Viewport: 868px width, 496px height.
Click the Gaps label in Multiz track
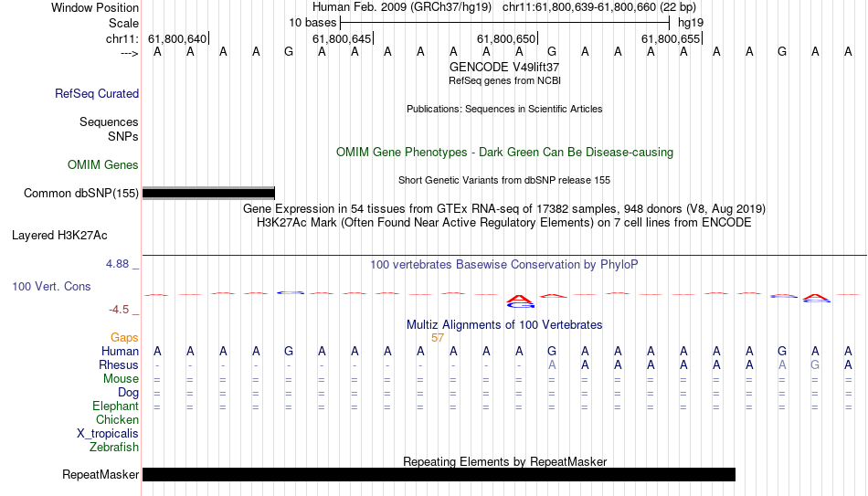124,338
